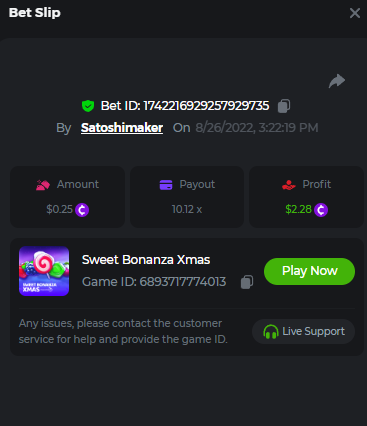
Task: Click the green verified shield icon
Action: point(88,106)
